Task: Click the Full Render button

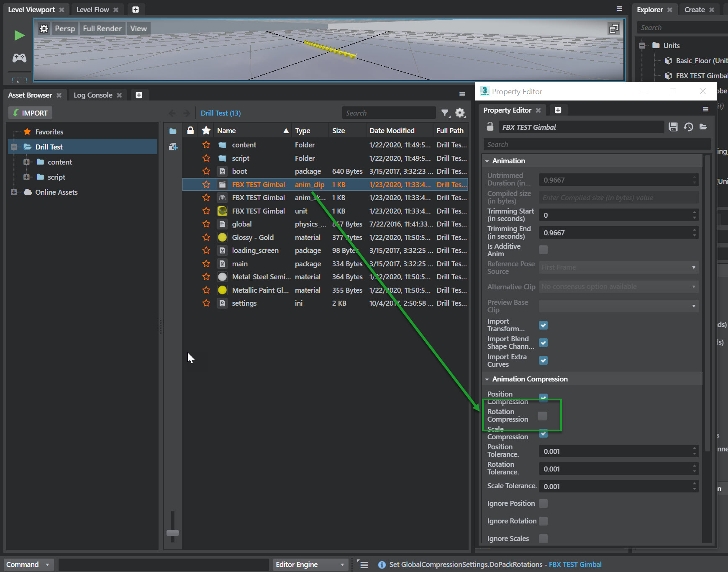Action: (x=102, y=28)
